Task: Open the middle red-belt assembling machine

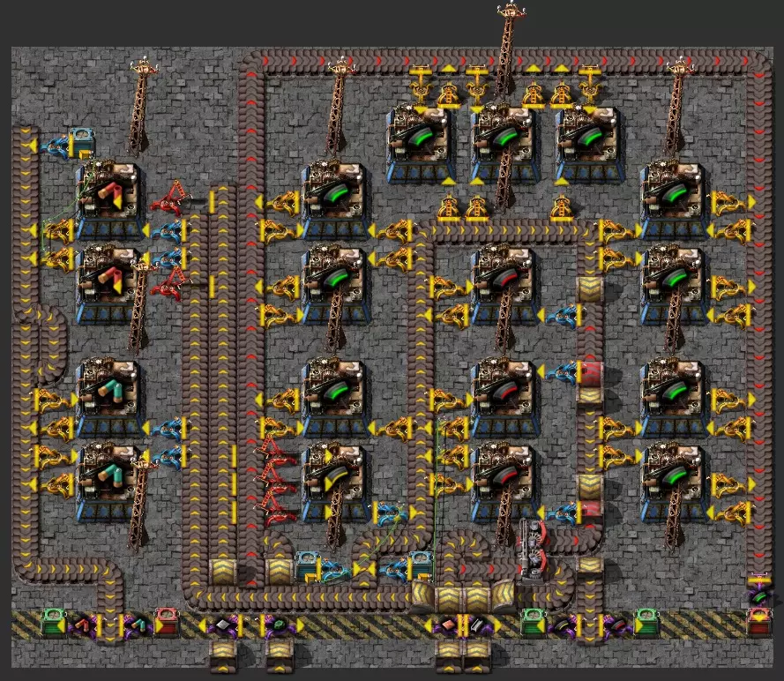Action: click(x=505, y=398)
